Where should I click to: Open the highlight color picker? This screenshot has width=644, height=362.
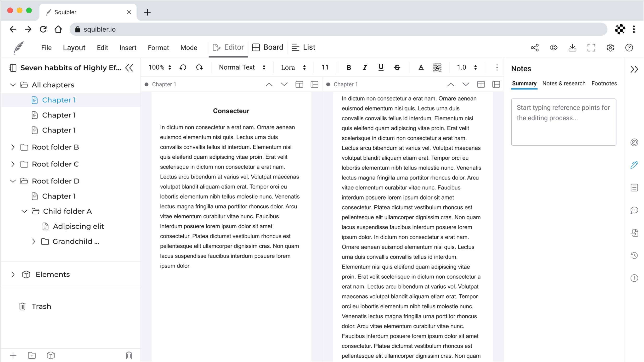point(437,67)
